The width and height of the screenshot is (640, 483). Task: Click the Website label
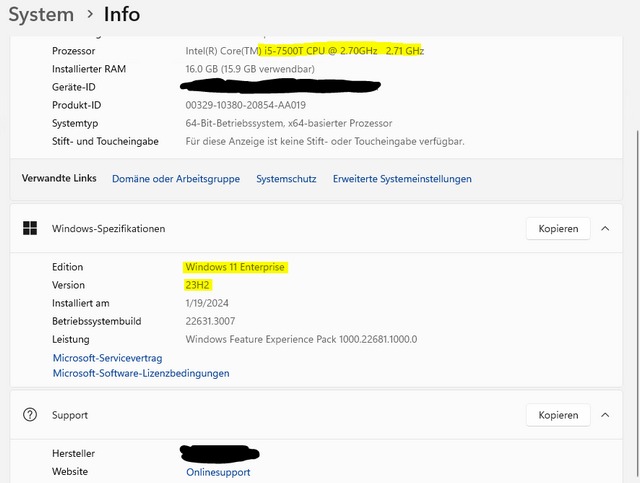[x=70, y=472]
